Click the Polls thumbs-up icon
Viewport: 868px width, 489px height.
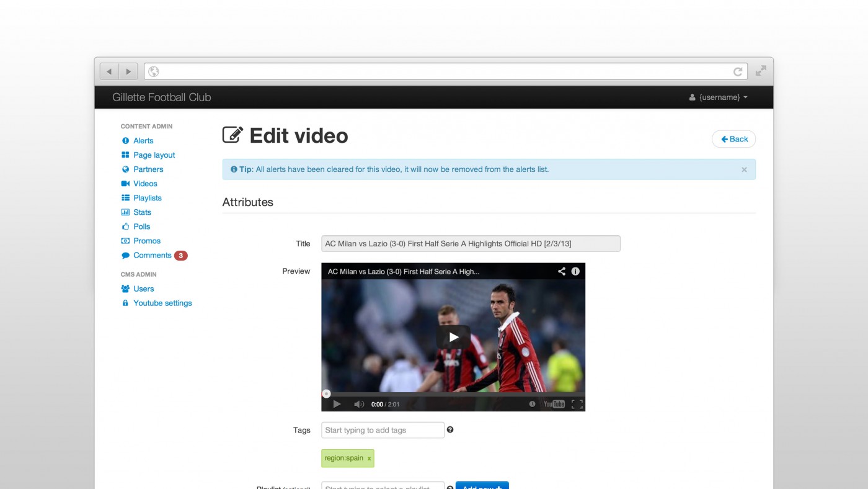pyautogui.click(x=125, y=227)
